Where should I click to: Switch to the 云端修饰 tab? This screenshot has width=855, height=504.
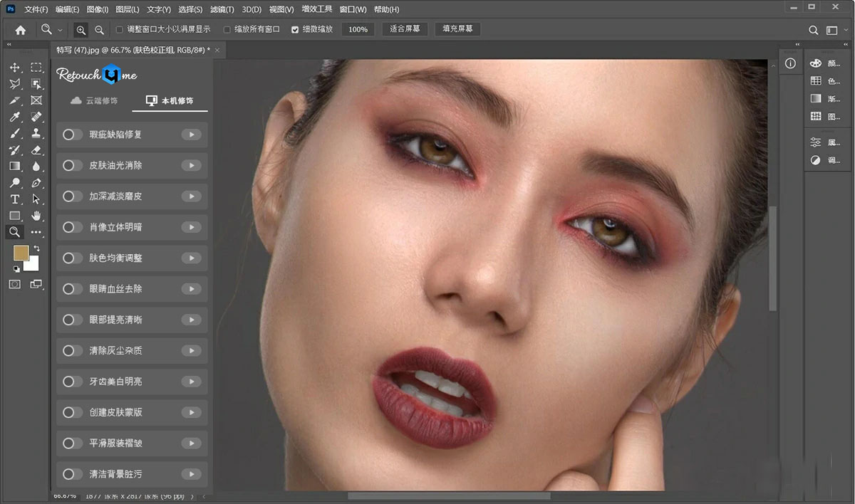[x=94, y=101]
